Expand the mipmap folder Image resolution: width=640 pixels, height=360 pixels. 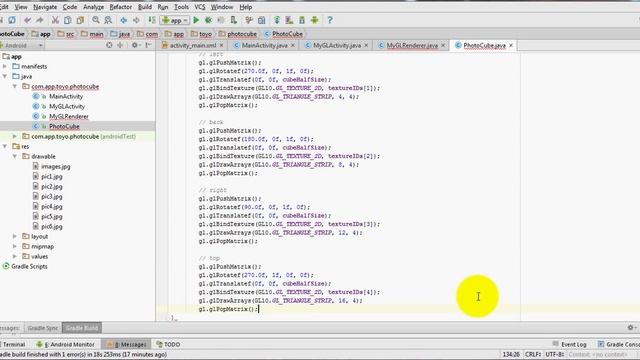(15, 247)
